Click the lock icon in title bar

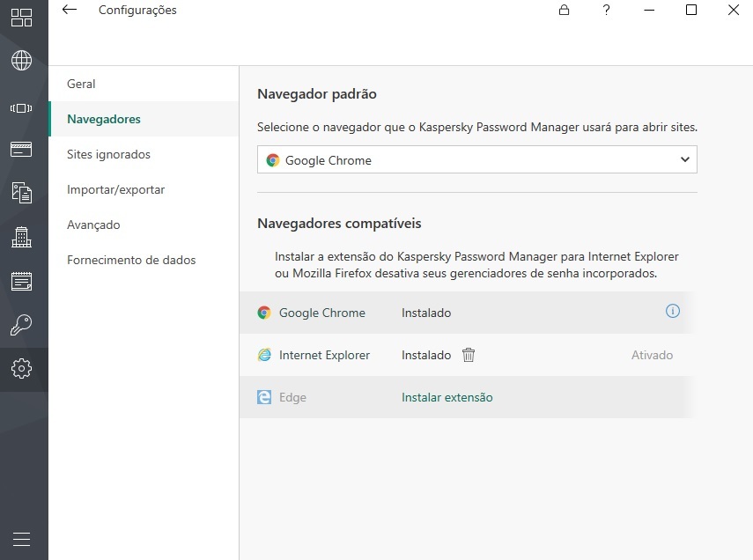point(564,11)
